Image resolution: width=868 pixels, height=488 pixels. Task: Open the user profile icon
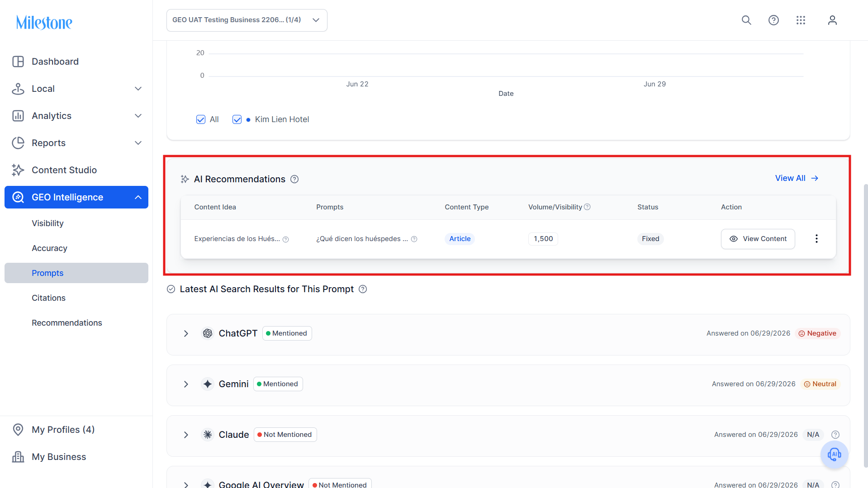pos(832,20)
